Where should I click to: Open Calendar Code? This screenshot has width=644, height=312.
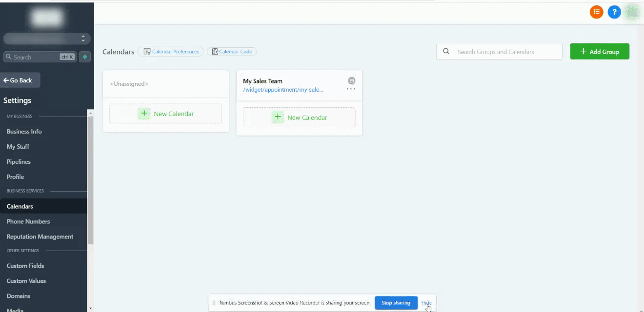[232, 51]
